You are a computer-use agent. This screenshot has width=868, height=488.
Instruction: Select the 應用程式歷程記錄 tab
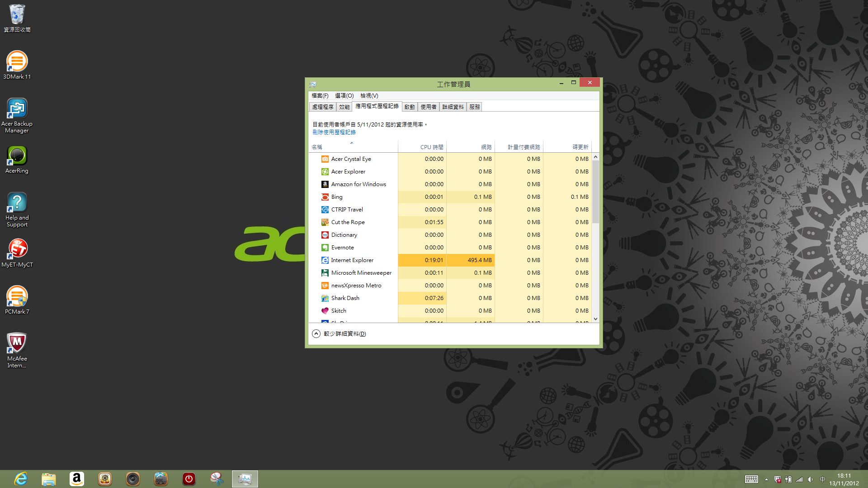coord(377,106)
